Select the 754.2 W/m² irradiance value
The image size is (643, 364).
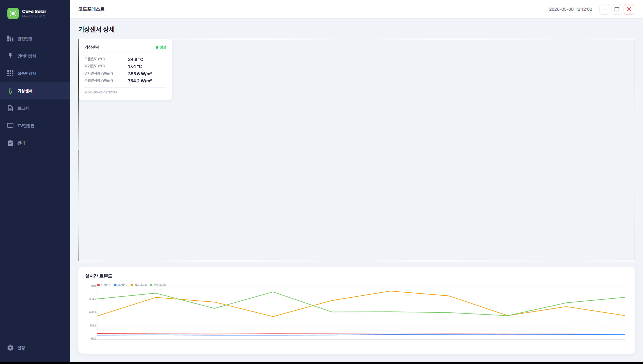(140, 81)
